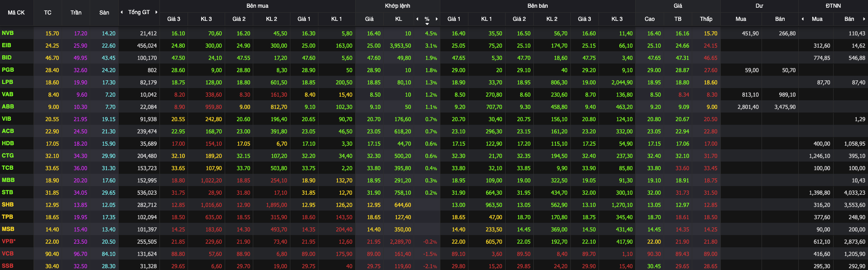Open stock symbol HDB

tap(8, 143)
